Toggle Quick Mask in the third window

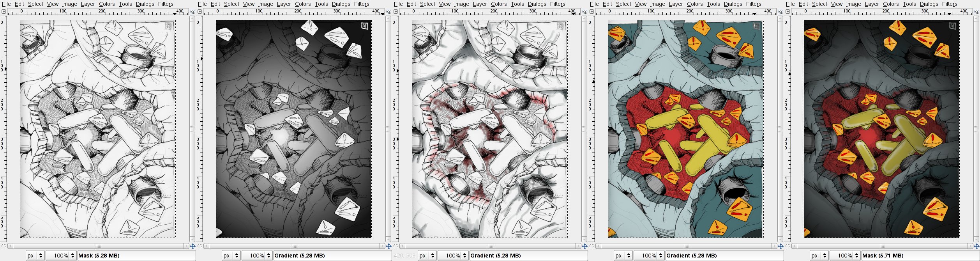[396, 246]
